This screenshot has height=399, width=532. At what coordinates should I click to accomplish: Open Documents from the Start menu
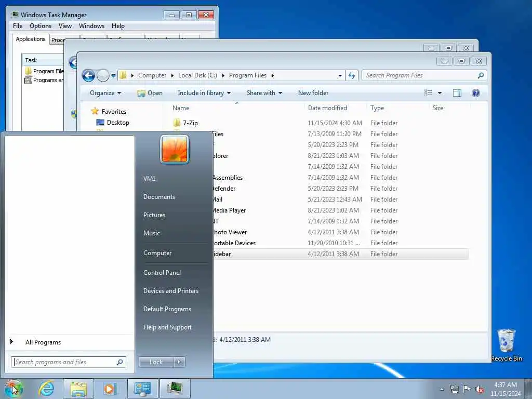click(159, 197)
